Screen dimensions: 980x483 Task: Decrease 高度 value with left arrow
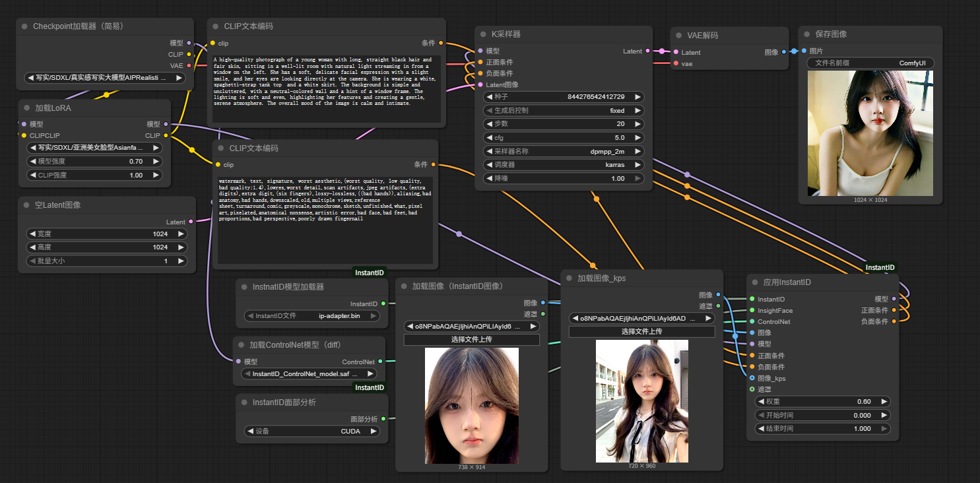pos(32,247)
